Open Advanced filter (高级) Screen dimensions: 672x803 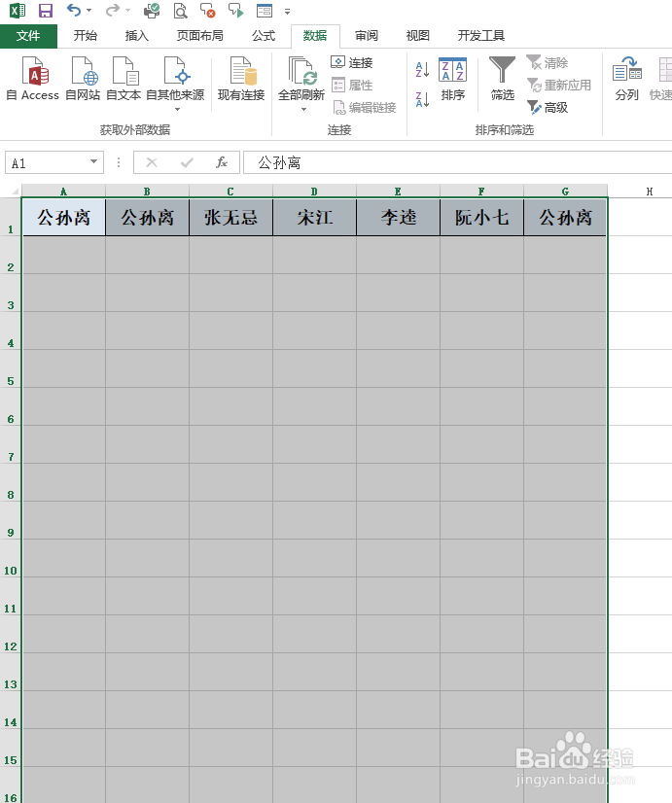pos(547,108)
